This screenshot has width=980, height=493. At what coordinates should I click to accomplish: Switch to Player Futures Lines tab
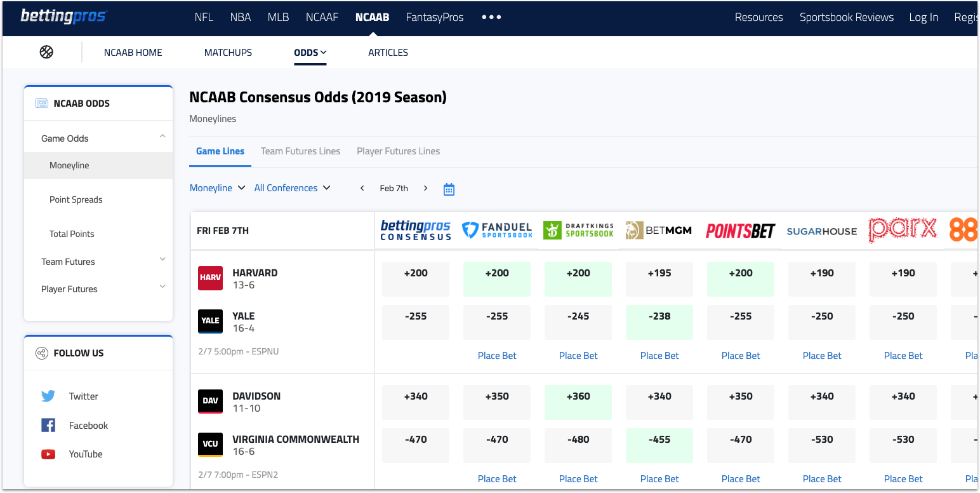(399, 151)
